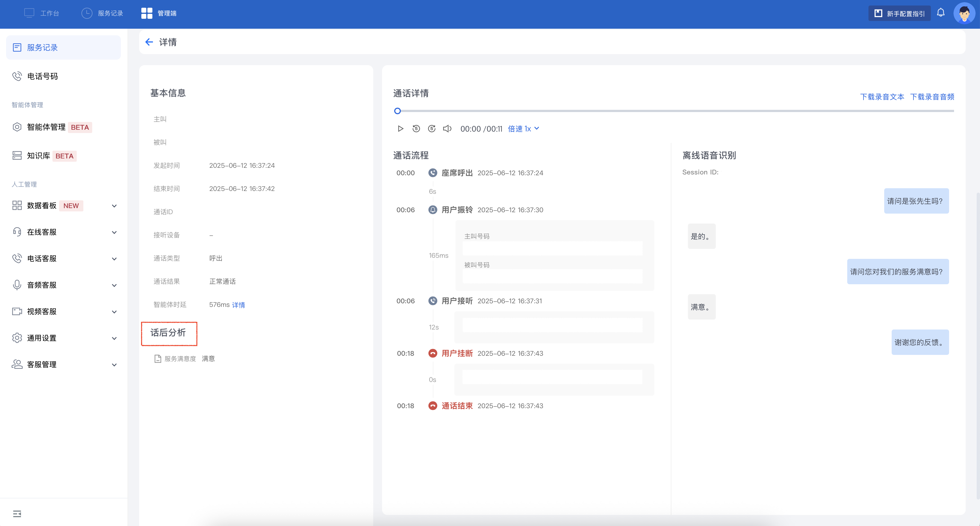Click the audio progress slider handle

tap(397, 111)
